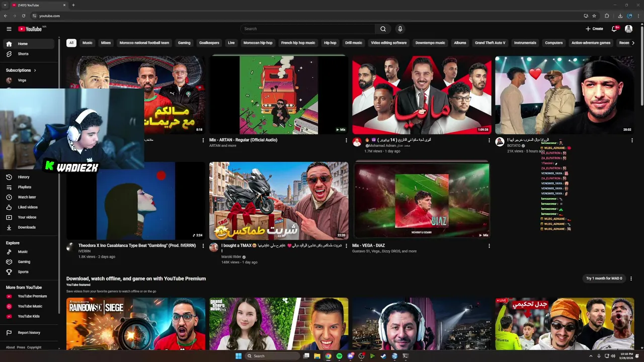This screenshot has width=644, height=362.
Task: Explore Sports in the sidebar
Action: point(30,271)
